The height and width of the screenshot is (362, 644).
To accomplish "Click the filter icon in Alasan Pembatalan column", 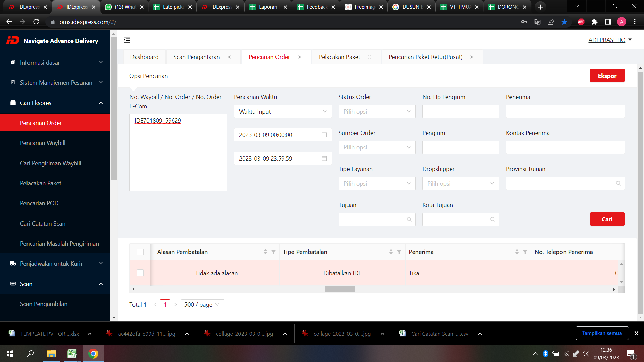I will click(273, 252).
